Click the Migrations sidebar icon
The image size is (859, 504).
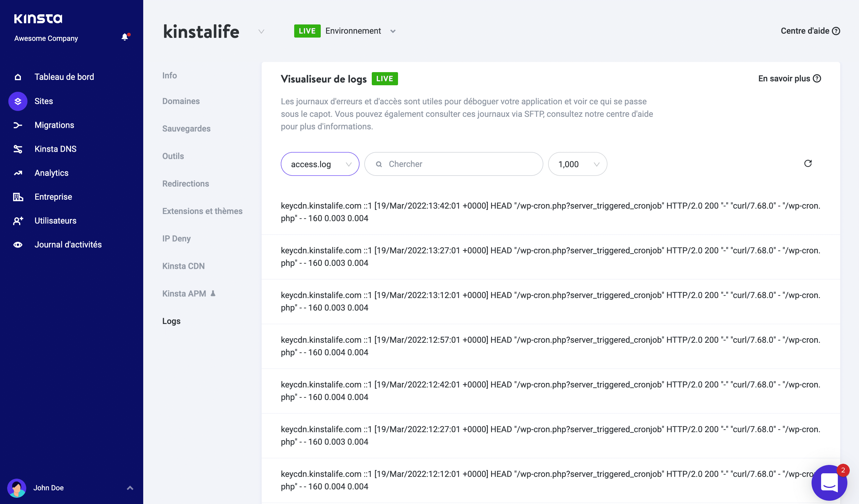tap(17, 125)
